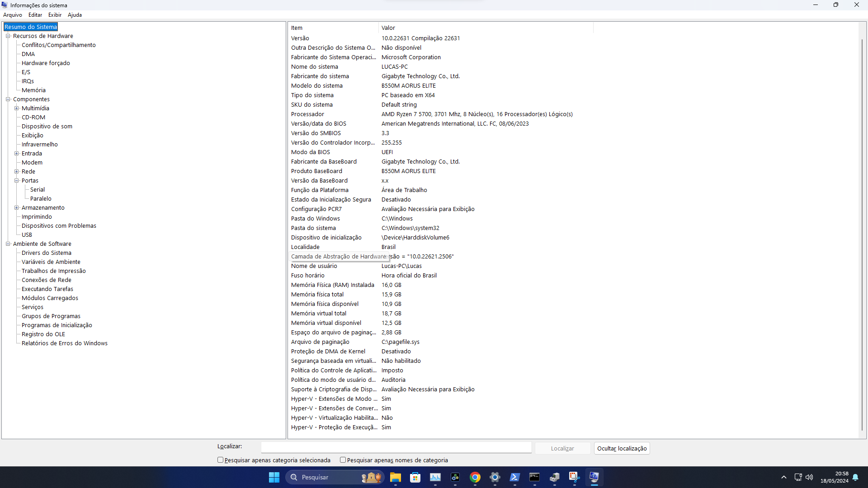The image size is (868, 488).
Task: Click the Pesquisar taskbar search box
Action: point(335,477)
